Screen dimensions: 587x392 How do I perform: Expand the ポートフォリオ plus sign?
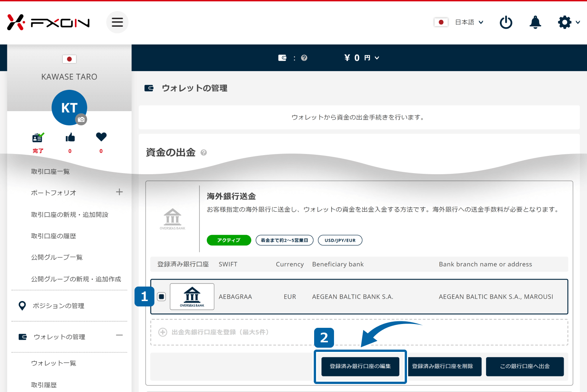(x=119, y=192)
